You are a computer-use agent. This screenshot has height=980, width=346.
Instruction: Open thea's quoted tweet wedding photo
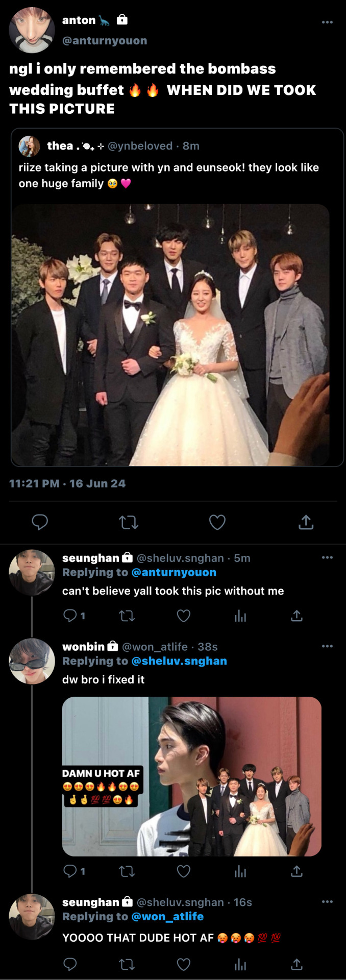170,335
